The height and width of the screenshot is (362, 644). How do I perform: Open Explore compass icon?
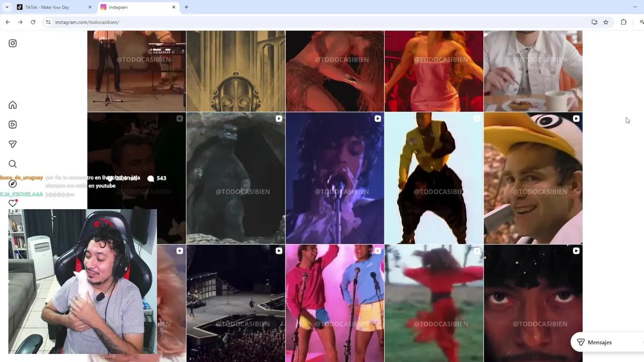[13, 184]
